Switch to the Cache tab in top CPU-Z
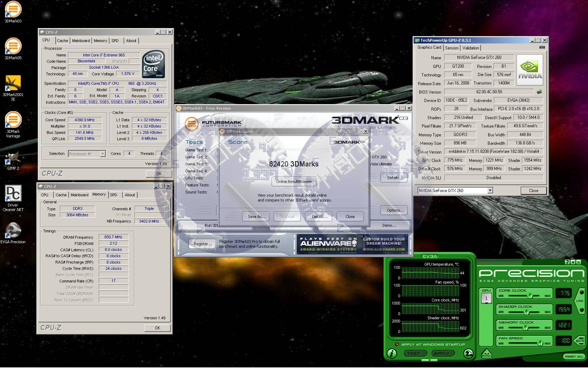This screenshot has width=588, height=368. click(63, 41)
